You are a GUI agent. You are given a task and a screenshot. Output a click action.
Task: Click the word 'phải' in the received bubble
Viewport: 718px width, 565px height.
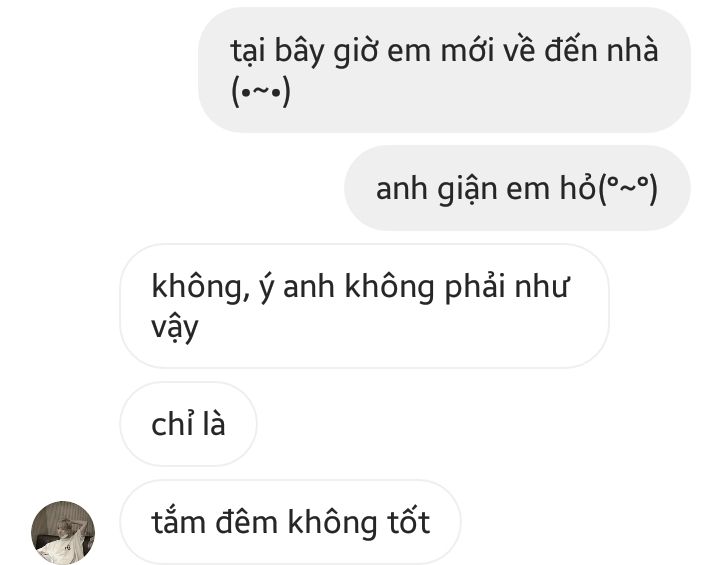click(x=475, y=286)
